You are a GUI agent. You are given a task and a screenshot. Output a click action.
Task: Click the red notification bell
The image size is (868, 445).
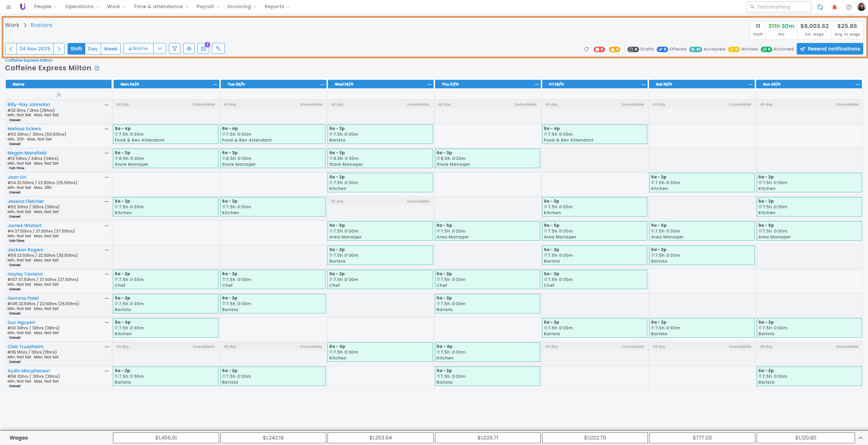tap(835, 7)
